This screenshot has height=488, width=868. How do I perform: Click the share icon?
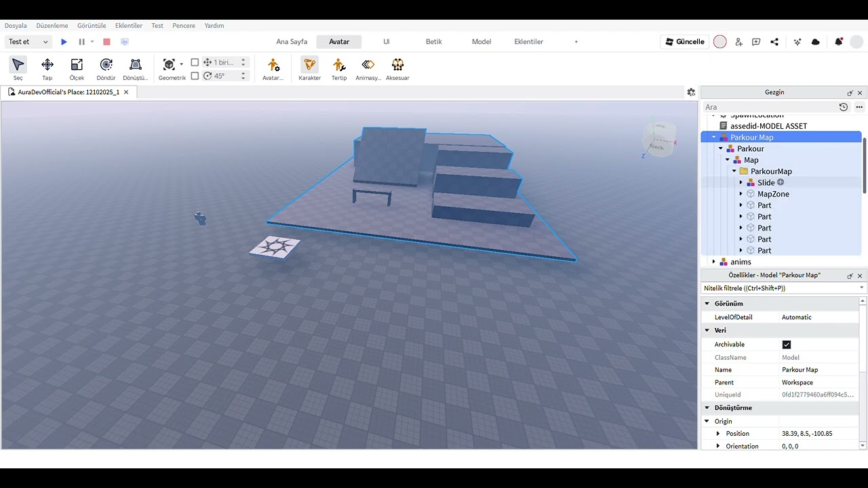(774, 42)
